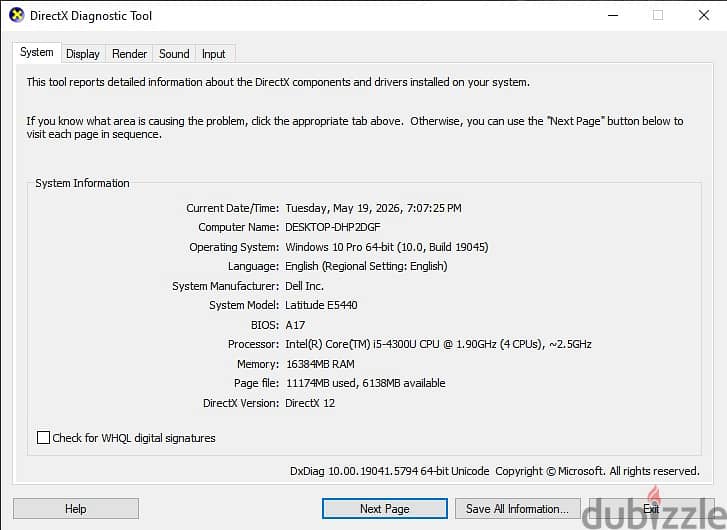The width and height of the screenshot is (727, 530).
Task: Click the page file 11174MB used value
Action: (x=366, y=383)
